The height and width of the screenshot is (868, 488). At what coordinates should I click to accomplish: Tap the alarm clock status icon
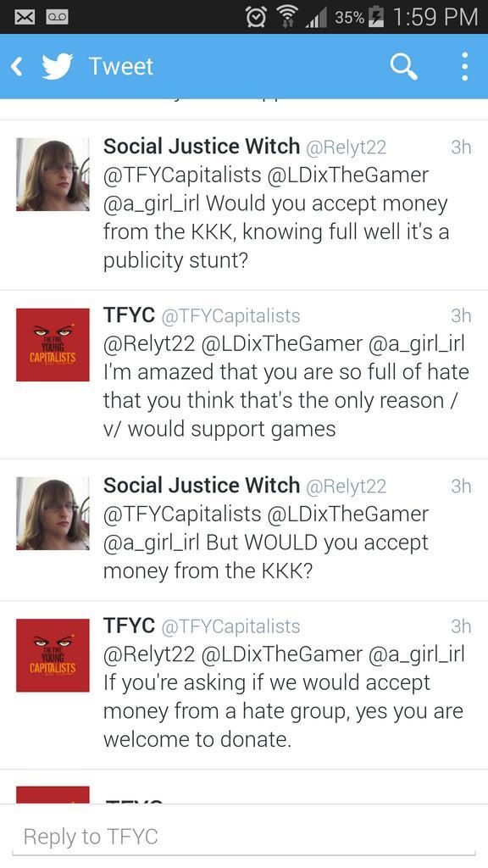tap(256, 17)
